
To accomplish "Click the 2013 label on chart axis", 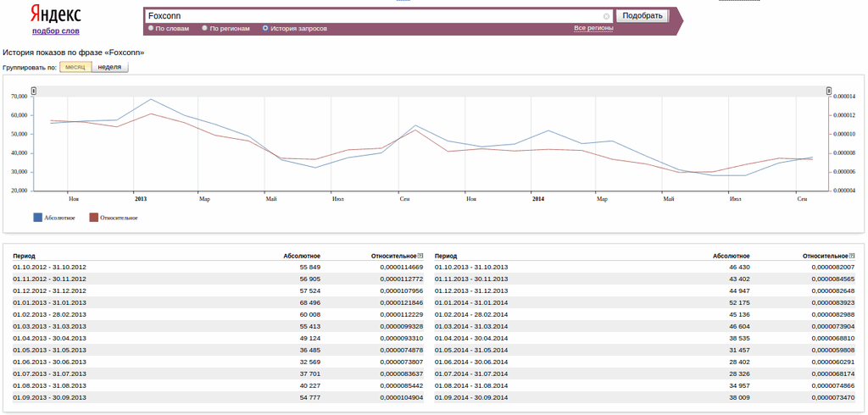I will point(141,199).
